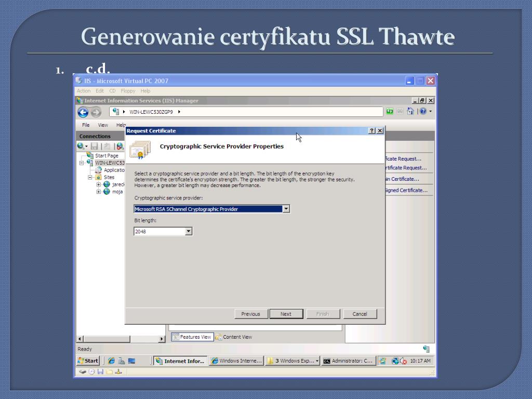Switch to Windows Interne... taskbar button
This screenshot has height=399, width=532.
(236, 361)
